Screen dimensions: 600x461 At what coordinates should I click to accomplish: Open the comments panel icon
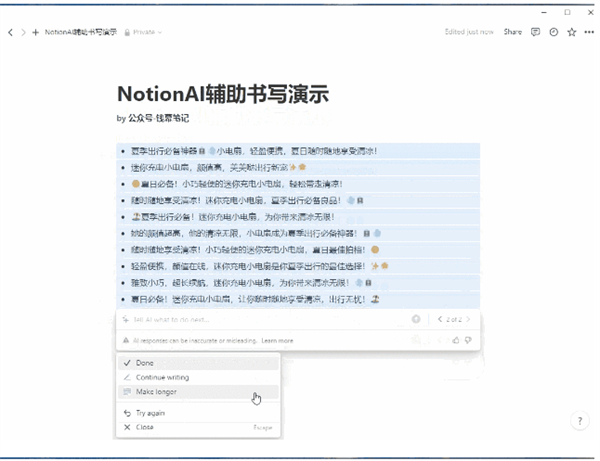click(x=536, y=32)
